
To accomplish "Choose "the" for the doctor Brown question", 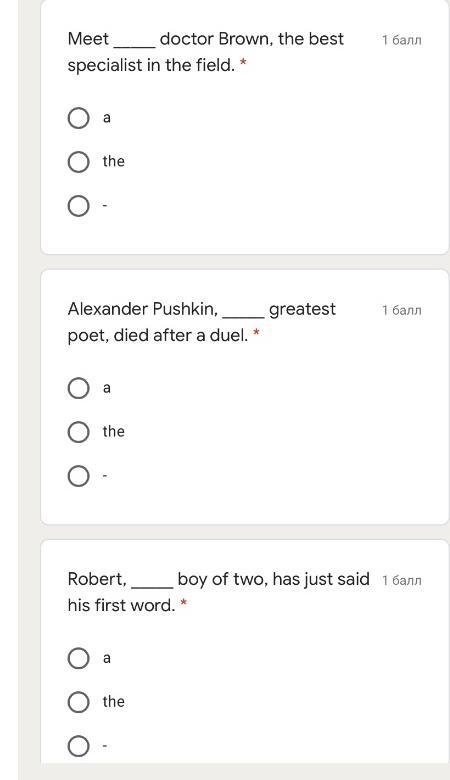I will pos(78,162).
